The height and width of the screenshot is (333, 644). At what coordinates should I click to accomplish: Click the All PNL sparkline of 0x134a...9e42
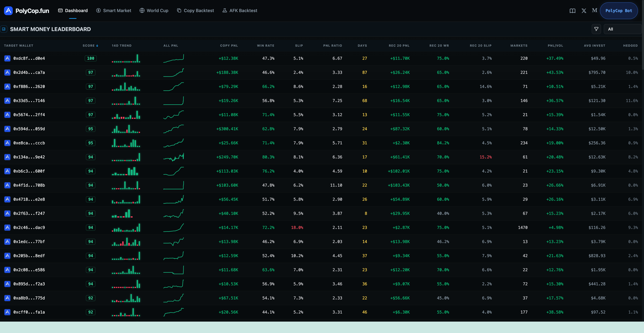(x=174, y=157)
